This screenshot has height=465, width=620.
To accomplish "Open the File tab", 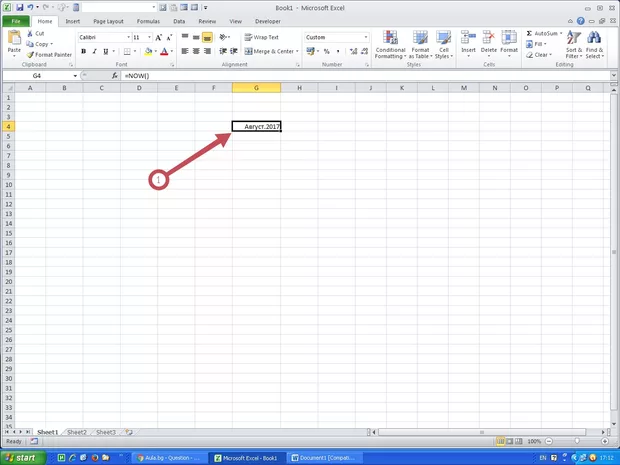I will tap(16, 21).
